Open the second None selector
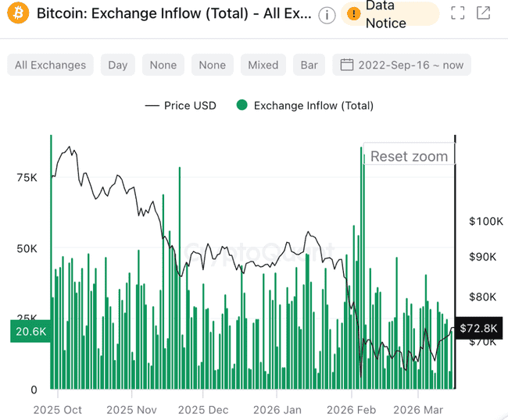Image resolution: width=508 pixels, height=420 pixels. tap(212, 65)
